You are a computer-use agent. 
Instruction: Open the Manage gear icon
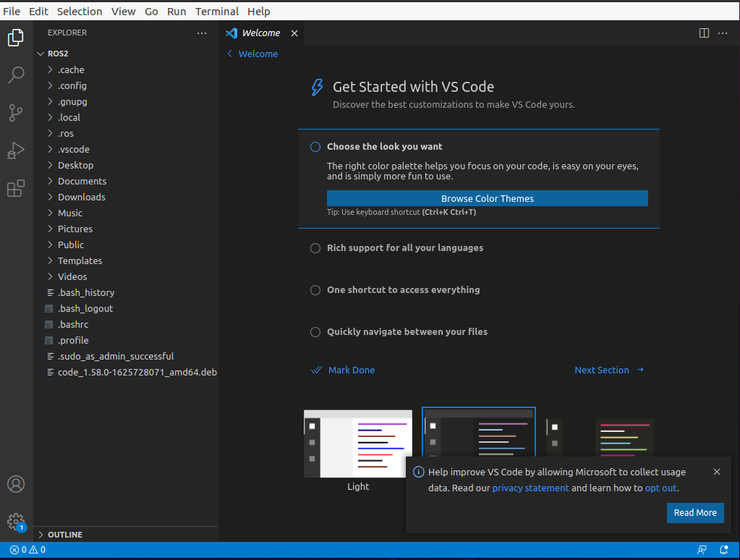pyautogui.click(x=16, y=522)
